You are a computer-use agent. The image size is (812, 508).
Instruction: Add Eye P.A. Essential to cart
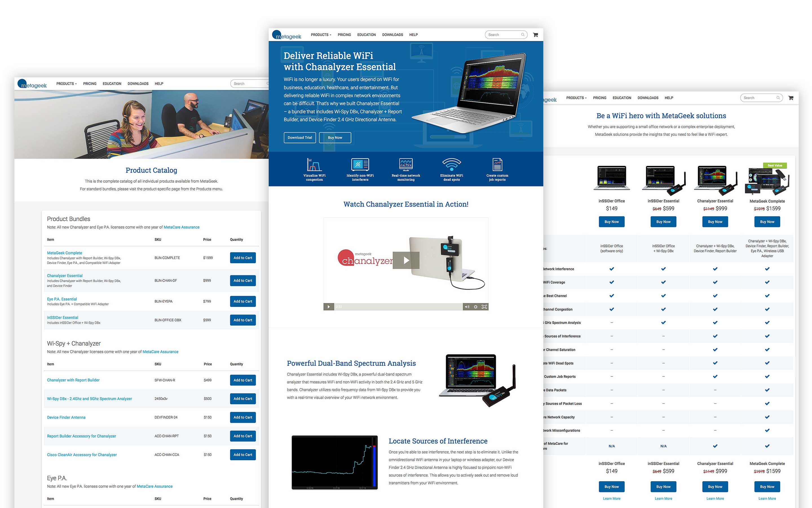pyautogui.click(x=242, y=301)
